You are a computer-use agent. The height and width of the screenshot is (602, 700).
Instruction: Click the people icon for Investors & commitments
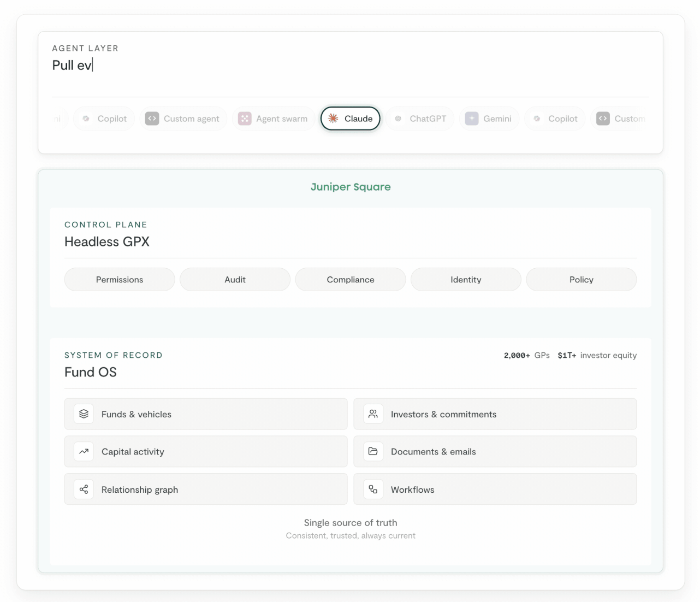pos(373,414)
